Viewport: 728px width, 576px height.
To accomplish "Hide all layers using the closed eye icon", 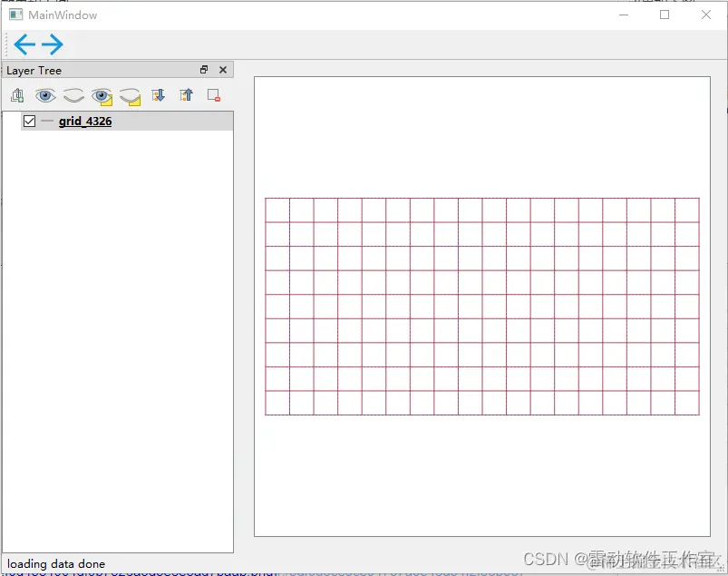I will pos(73,95).
